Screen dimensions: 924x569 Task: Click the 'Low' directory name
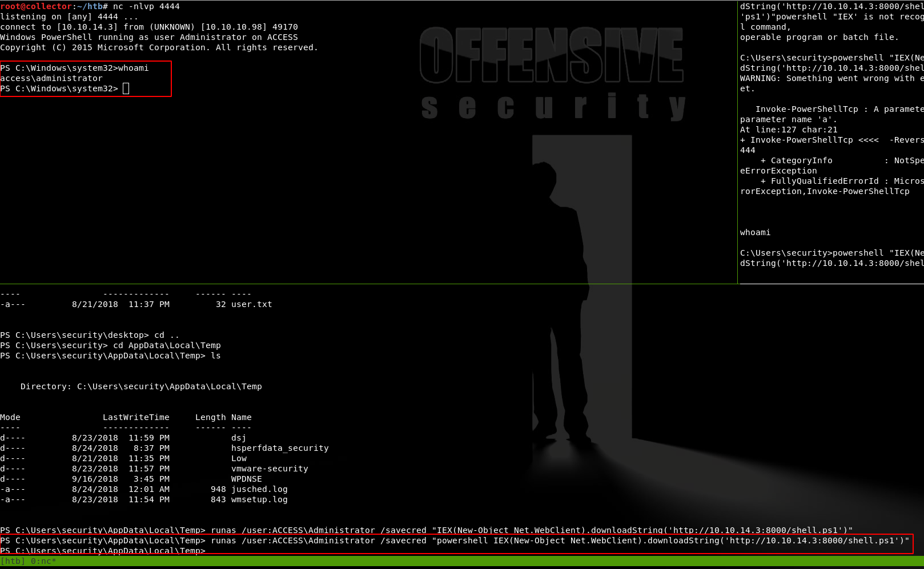coord(239,458)
